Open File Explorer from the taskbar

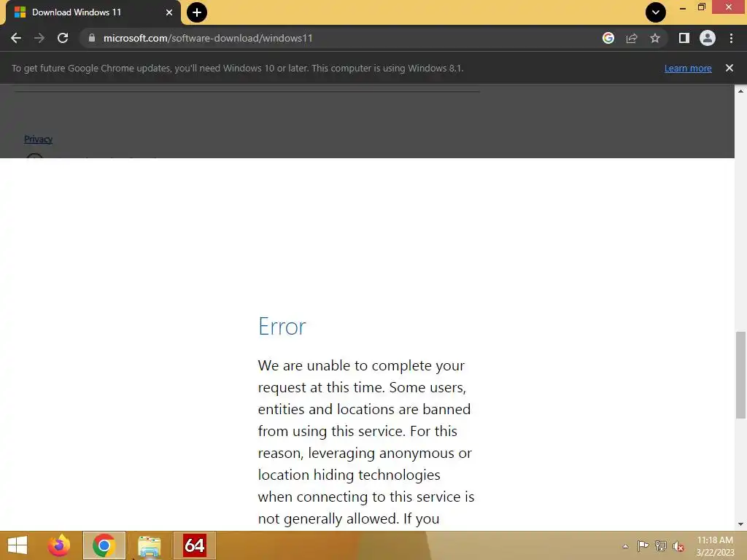[149, 545]
